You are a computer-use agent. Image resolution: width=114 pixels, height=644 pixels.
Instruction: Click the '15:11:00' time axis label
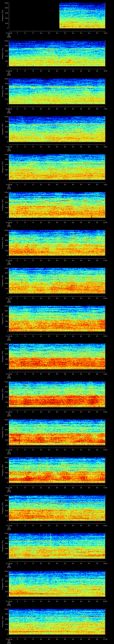[9, 298]
